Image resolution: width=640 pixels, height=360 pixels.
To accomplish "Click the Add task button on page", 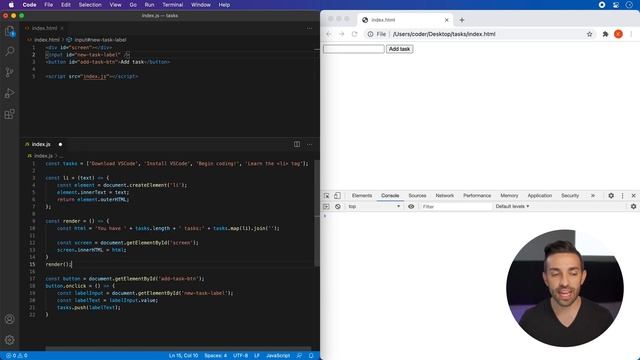I will 400,49.
